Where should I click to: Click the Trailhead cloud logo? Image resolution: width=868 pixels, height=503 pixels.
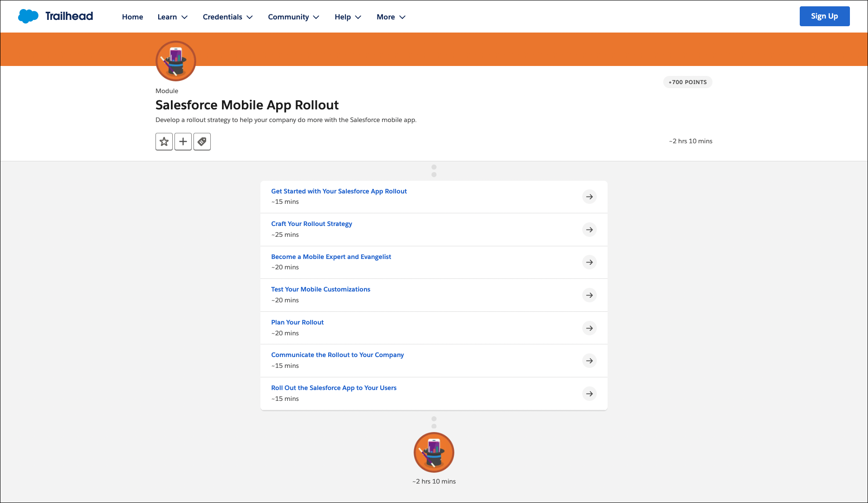pos(28,16)
